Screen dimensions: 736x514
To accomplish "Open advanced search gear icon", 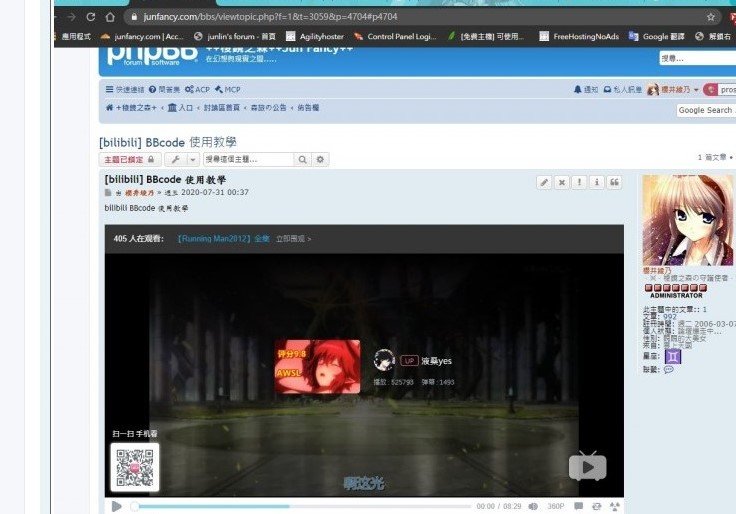I will point(320,160).
